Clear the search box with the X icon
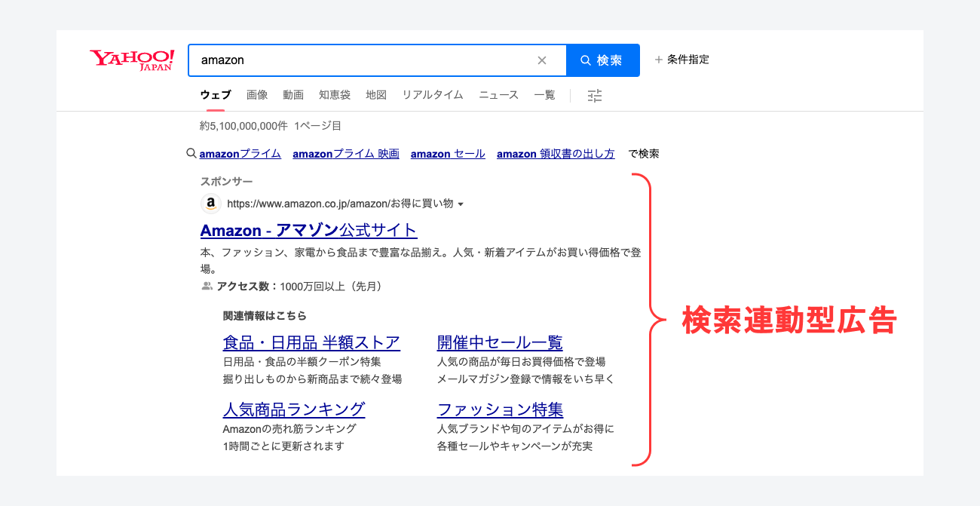Screen dimensions: 980x506 (x=542, y=60)
